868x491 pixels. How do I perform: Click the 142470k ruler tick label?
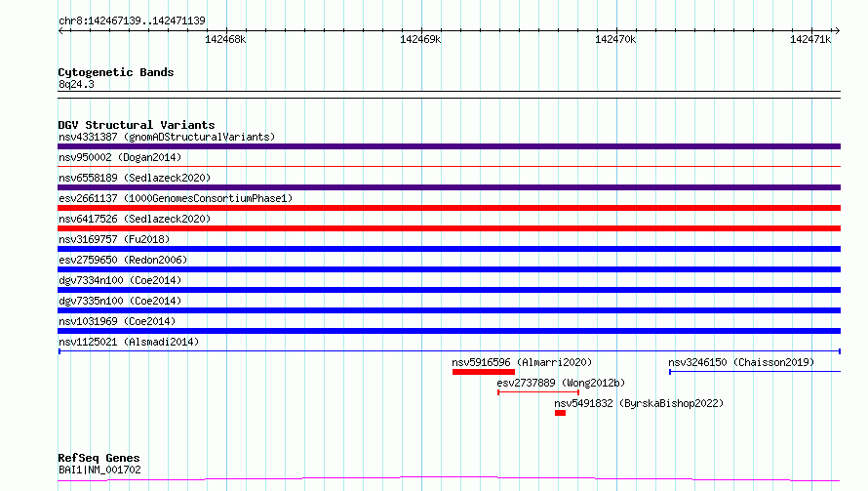click(615, 39)
